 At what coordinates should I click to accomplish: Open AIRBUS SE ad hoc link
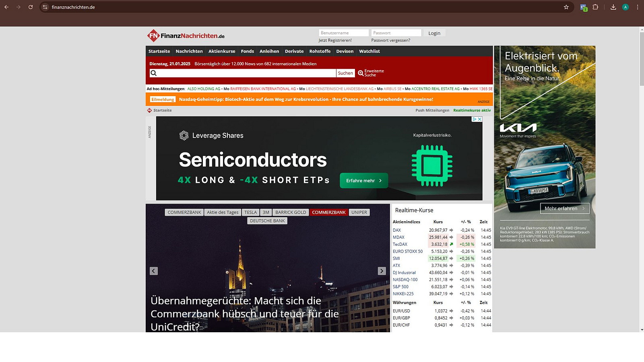tap(392, 89)
